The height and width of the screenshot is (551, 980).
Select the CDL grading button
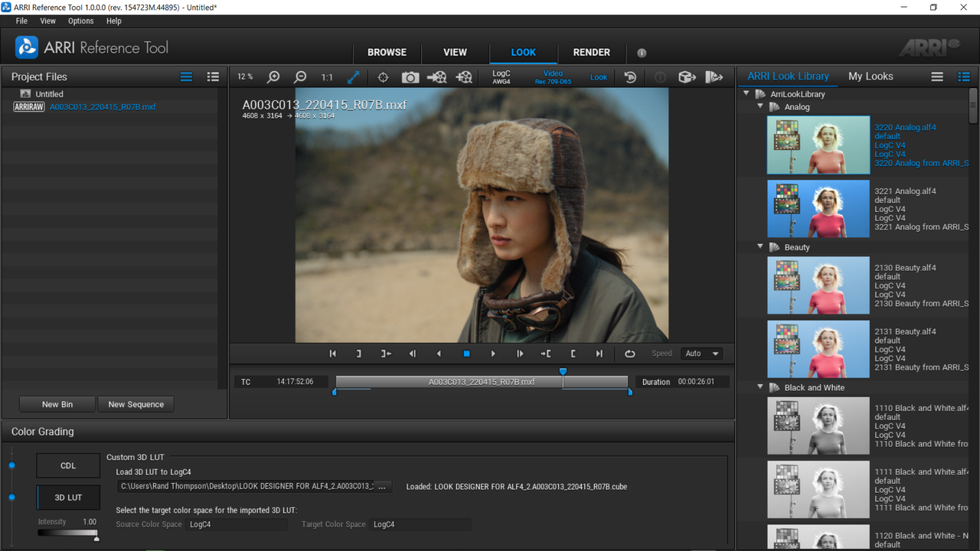pyautogui.click(x=68, y=465)
